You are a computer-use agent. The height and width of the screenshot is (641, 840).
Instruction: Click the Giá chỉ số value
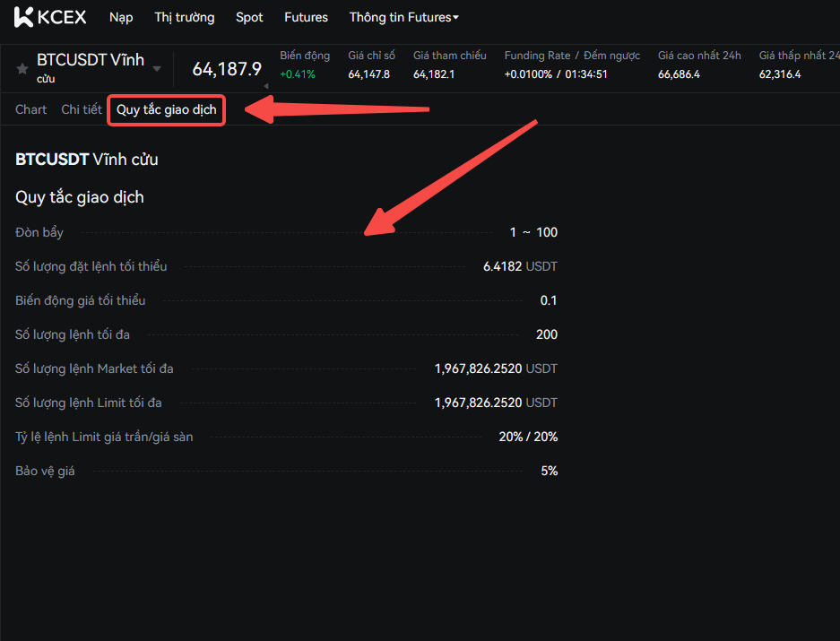pos(369,74)
